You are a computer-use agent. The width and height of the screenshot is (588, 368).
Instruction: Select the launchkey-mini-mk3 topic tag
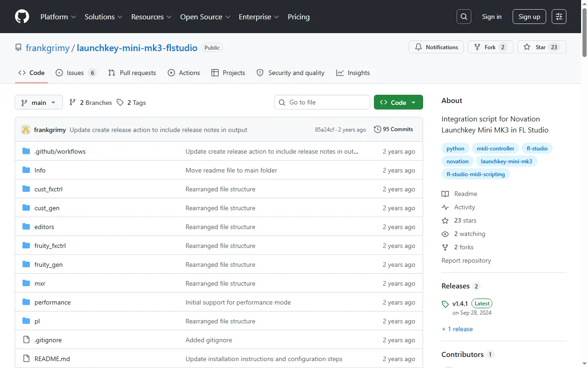pyautogui.click(x=507, y=161)
